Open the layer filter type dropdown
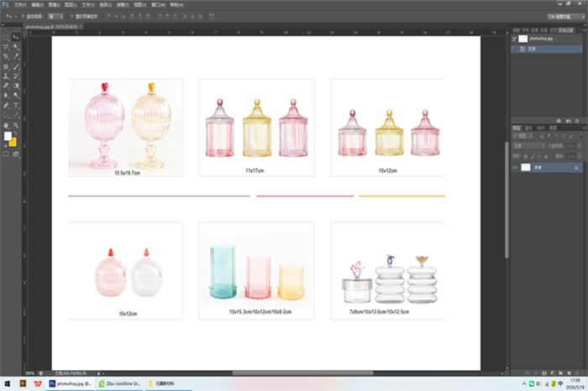 (524, 136)
